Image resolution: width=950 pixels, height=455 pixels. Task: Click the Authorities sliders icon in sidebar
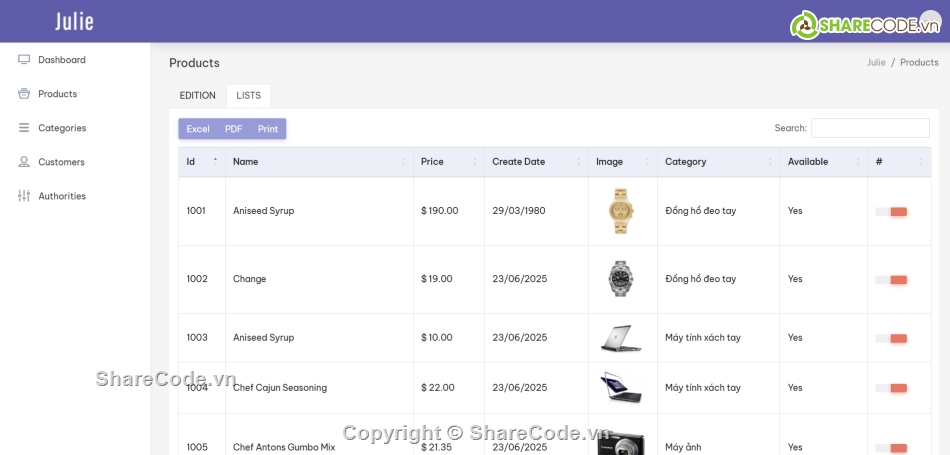pos(24,196)
